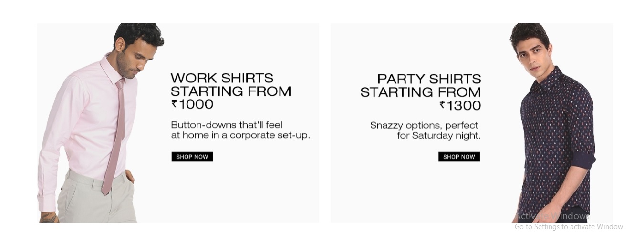
Task: Click the rupee symbol before 1000
Action: pyautogui.click(x=175, y=103)
